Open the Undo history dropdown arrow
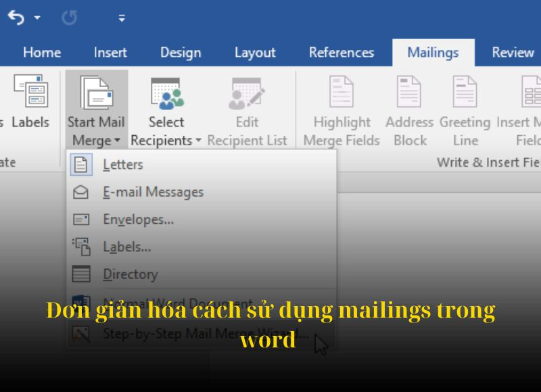Image resolution: width=541 pixels, height=392 pixels. (x=37, y=18)
